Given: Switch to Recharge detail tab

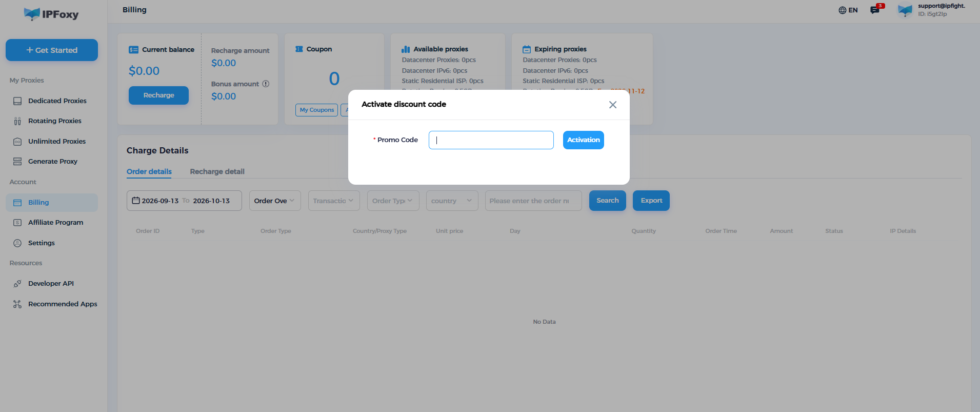Looking at the screenshot, I should [x=217, y=171].
